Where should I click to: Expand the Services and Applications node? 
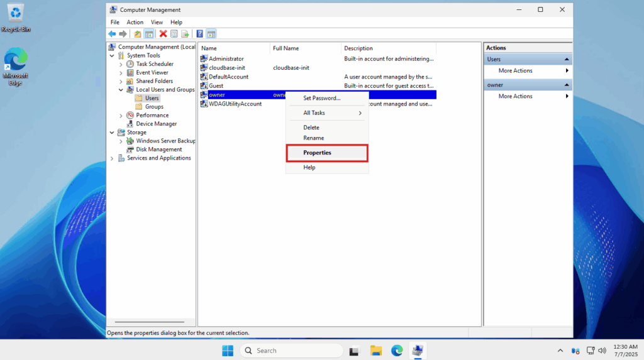point(113,158)
